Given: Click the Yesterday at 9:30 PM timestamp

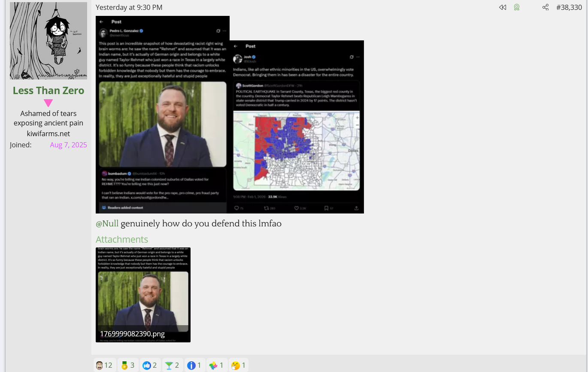Looking at the screenshot, I should pos(129,7).
